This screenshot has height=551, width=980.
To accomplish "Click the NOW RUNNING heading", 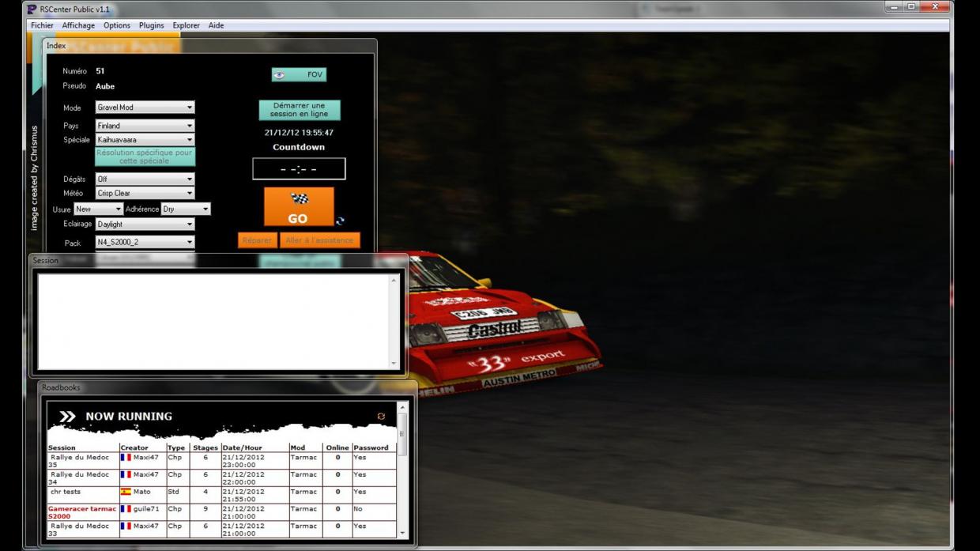I will coord(129,417).
